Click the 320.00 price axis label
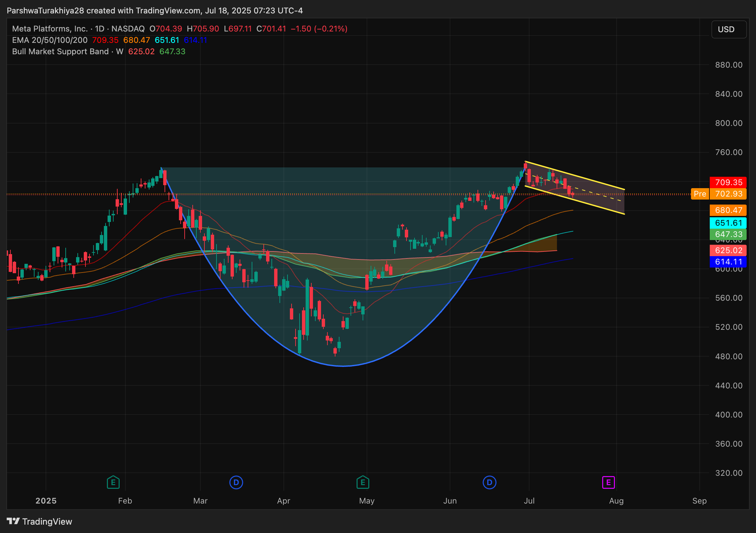Viewport: 756px width, 533px height. [729, 473]
